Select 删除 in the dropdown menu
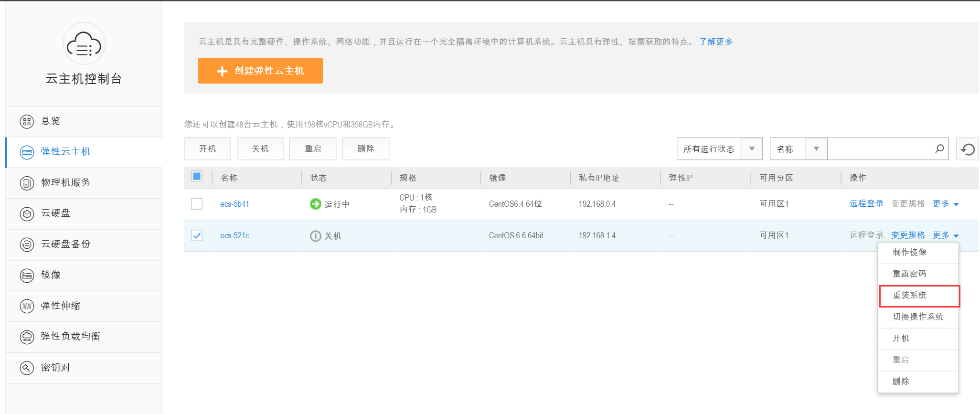Image resolution: width=980 pixels, height=414 pixels. (x=918, y=382)
